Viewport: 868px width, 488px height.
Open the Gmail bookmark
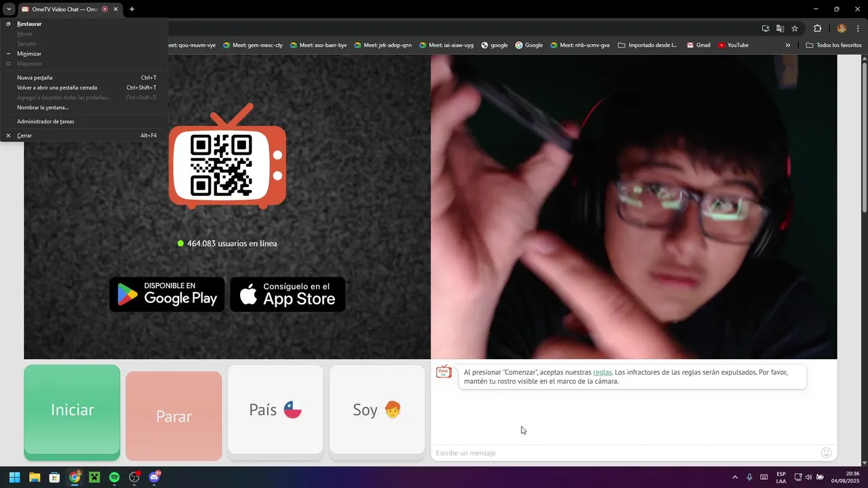coord(698,45)
